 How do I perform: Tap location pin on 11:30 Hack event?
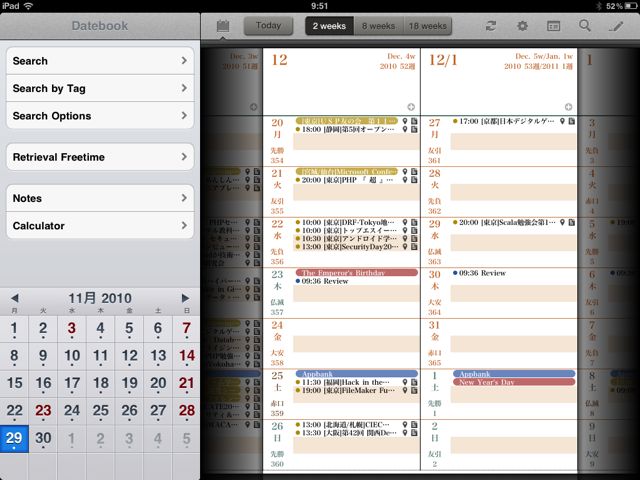pyautogui.click(x=405, y=382)
